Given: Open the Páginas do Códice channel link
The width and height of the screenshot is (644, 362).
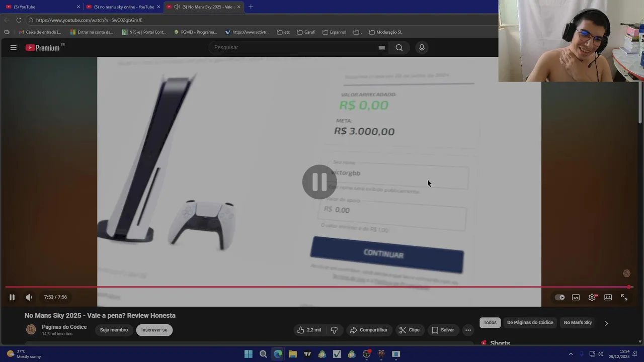Looking at the screenshot, I should pyautogui.click(x=64, y=327).
